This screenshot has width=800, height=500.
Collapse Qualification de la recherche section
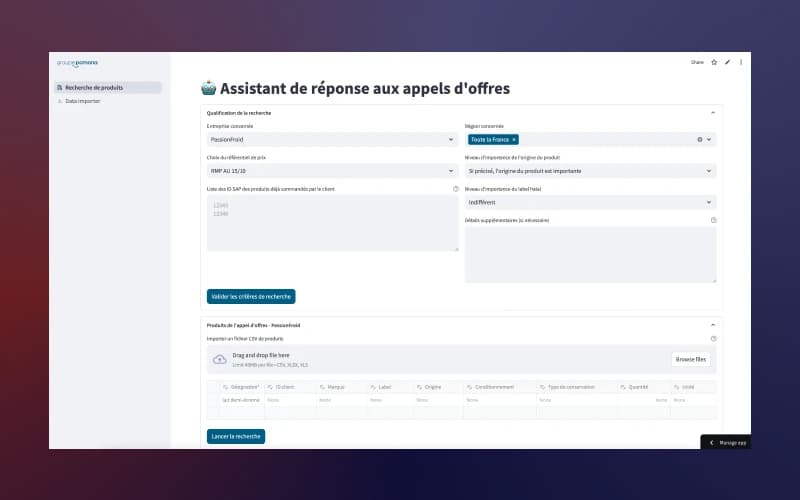pyautogui.click(x=713, y=113)
